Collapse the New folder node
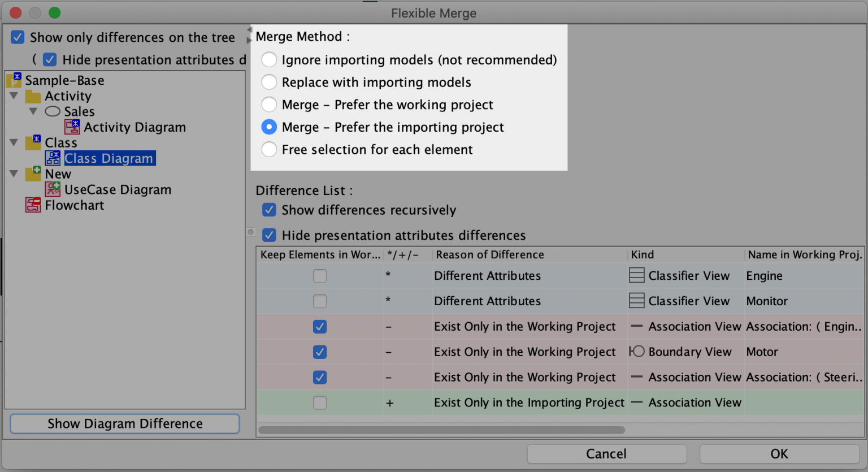Viewport: 868px width, 472px height. (x=14, y=174)
